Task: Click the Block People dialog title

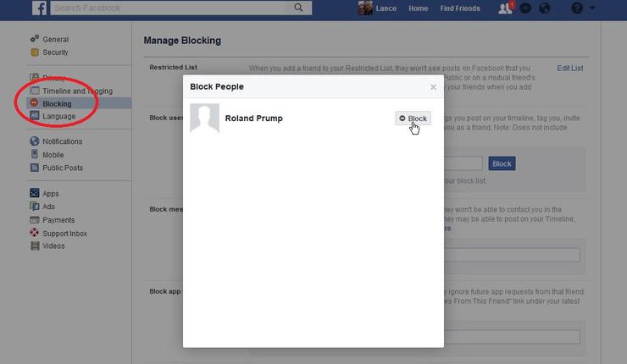Action: (x=217, y=86)
